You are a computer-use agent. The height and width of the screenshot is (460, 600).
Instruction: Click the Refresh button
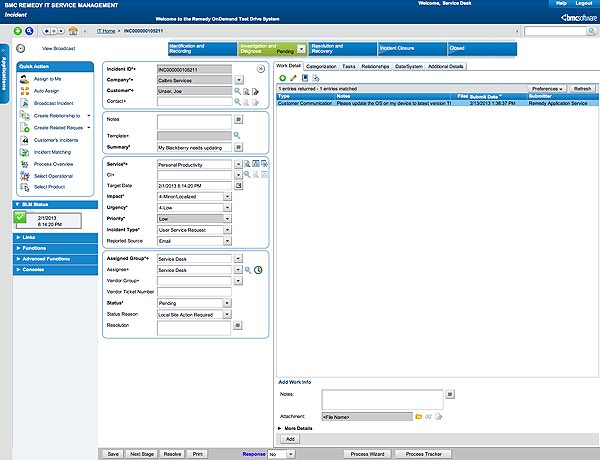(582, 89)
